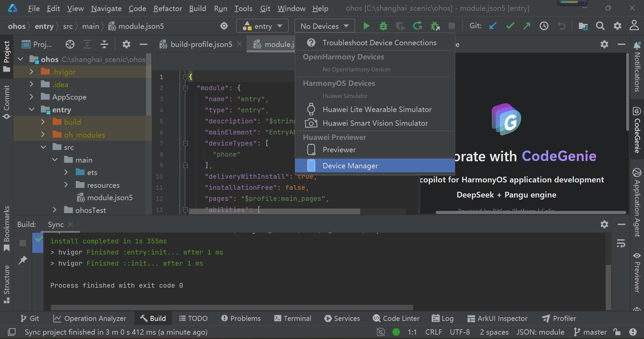Open Problems tool window
Viewport: 644px width, 339px height.
tap(241, 318)
